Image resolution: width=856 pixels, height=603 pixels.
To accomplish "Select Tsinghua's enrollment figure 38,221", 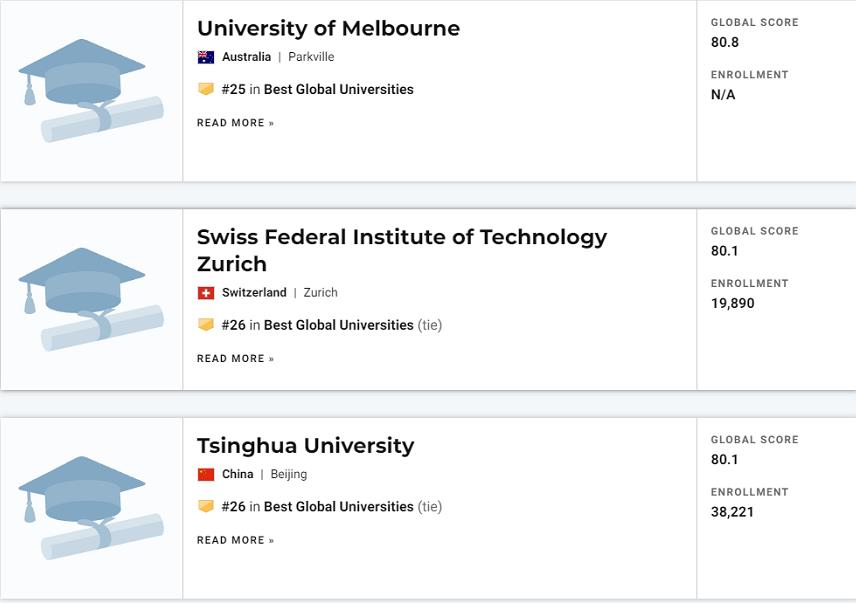I will tap(732, 512).
